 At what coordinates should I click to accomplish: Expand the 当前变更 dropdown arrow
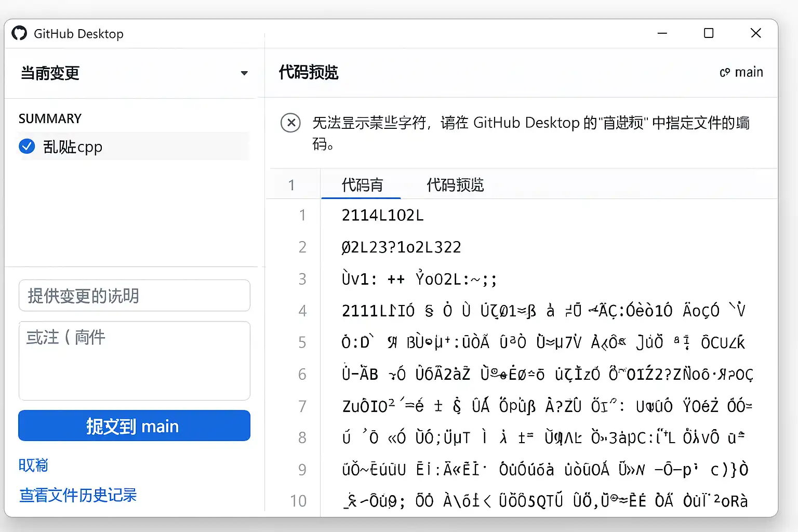tap(244, 73)
